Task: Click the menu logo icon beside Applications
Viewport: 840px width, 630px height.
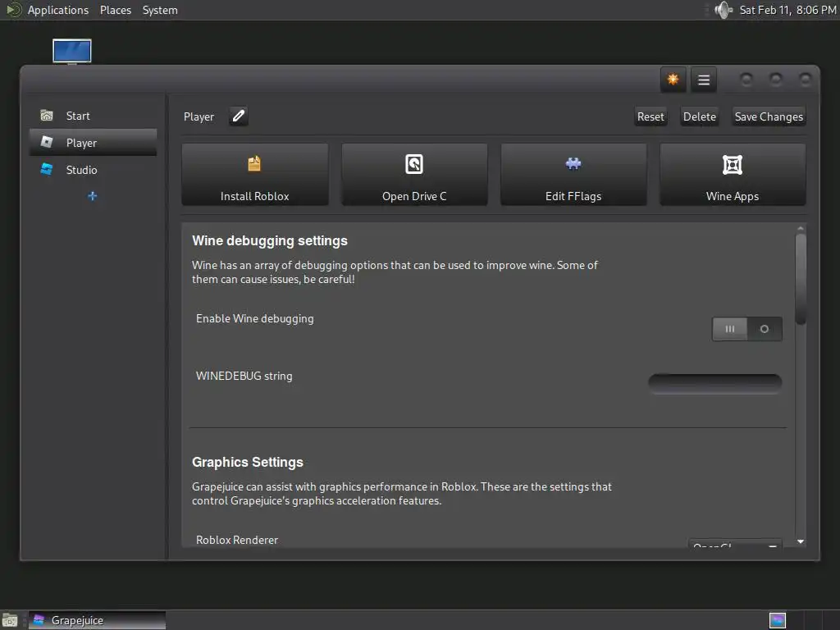Action: [13, 10]
